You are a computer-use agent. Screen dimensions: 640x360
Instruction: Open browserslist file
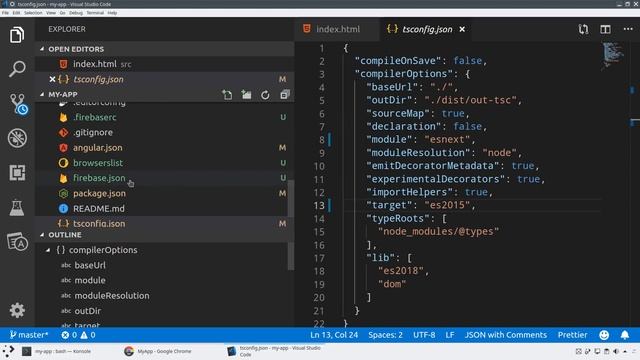(x=164, y=162)
